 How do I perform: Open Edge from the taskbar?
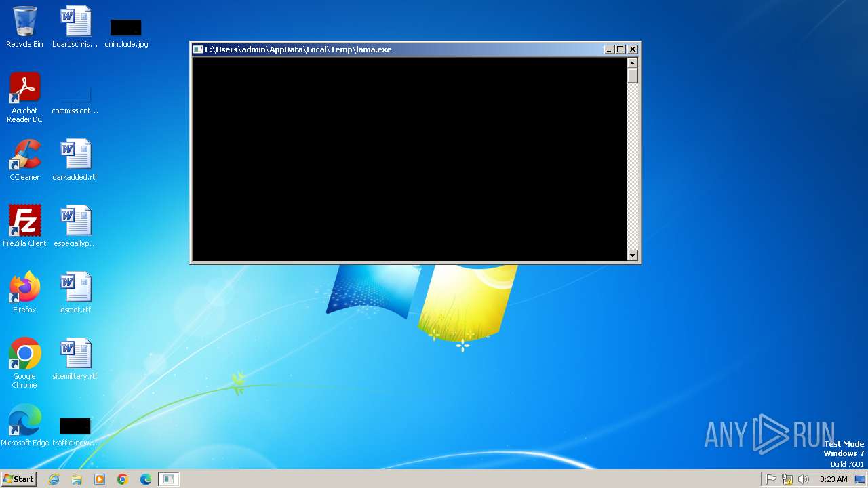146,479
